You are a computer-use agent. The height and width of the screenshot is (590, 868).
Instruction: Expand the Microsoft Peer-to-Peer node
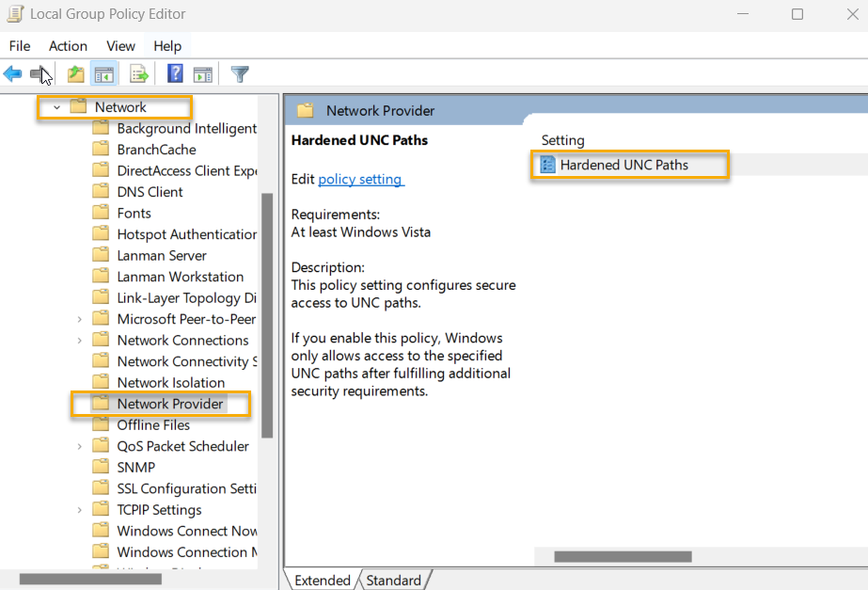[79, 318]
